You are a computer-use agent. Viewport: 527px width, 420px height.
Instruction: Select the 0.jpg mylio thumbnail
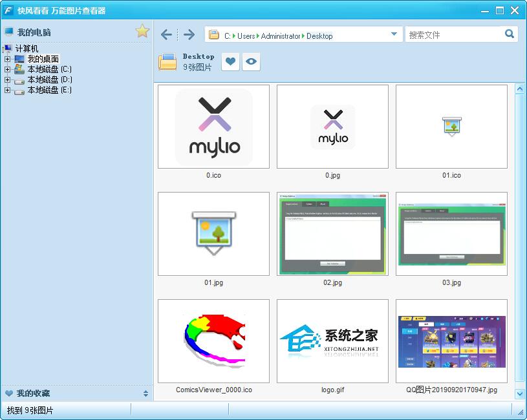(x=332, y=127)
